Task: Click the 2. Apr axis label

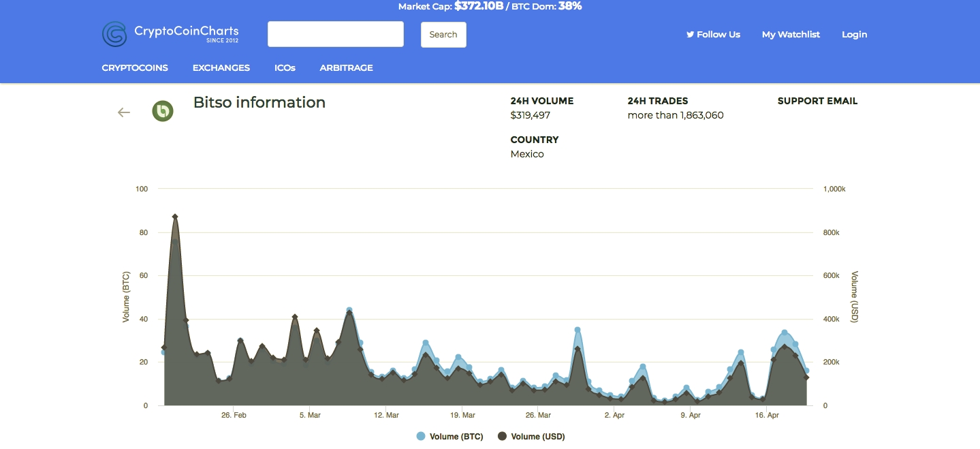Action: [614, 415]
